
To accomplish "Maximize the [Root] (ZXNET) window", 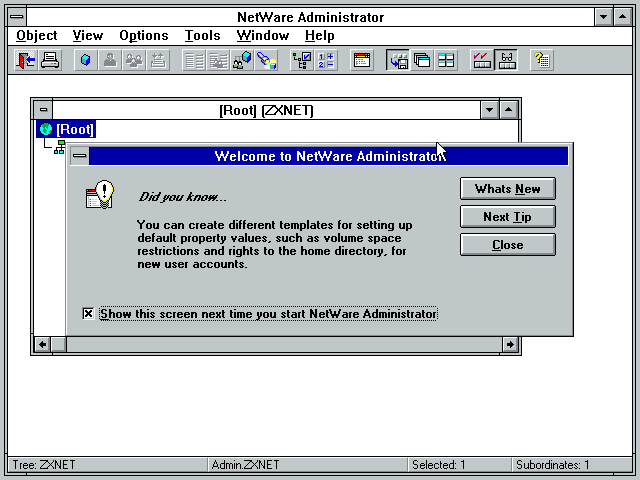I will [508, 109].
